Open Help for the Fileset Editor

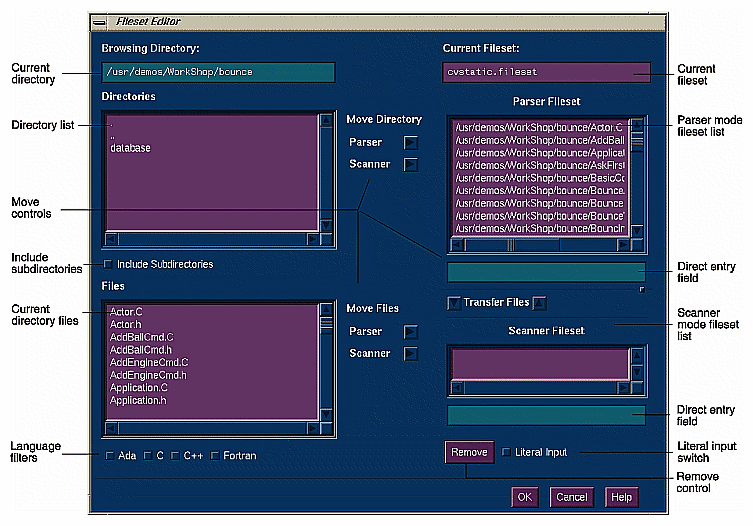click(621, 497)
